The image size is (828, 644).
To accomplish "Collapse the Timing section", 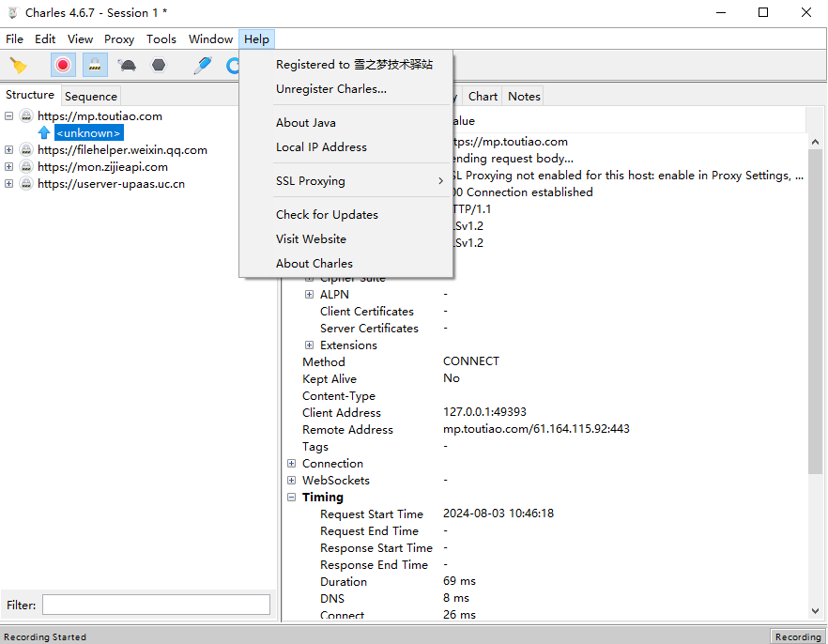I will (x=292, y=498).
